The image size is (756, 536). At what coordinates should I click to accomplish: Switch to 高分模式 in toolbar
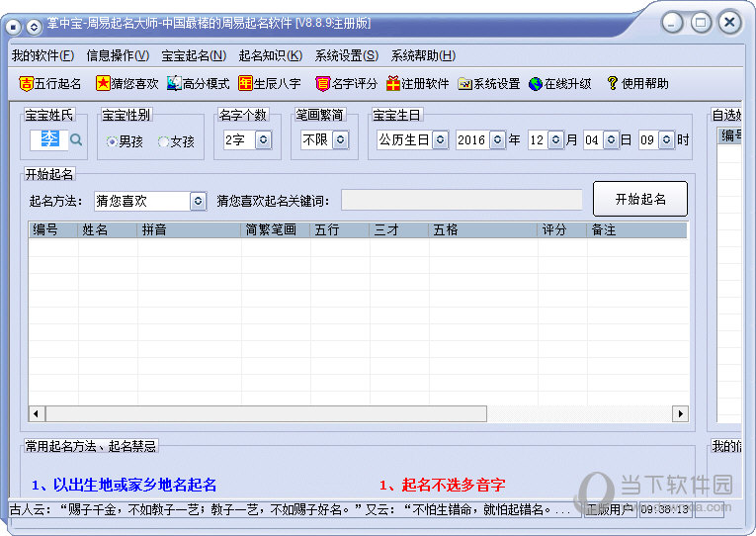pos(199,83)
